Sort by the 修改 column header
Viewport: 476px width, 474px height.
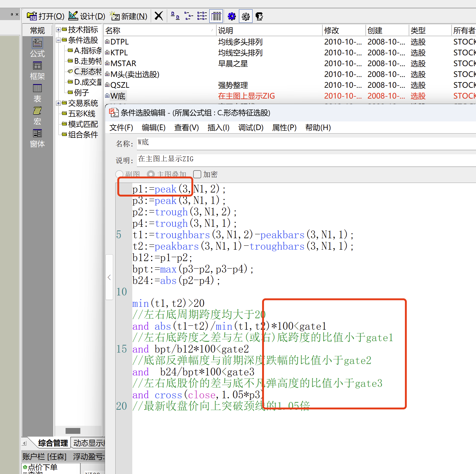click(344, 30)
